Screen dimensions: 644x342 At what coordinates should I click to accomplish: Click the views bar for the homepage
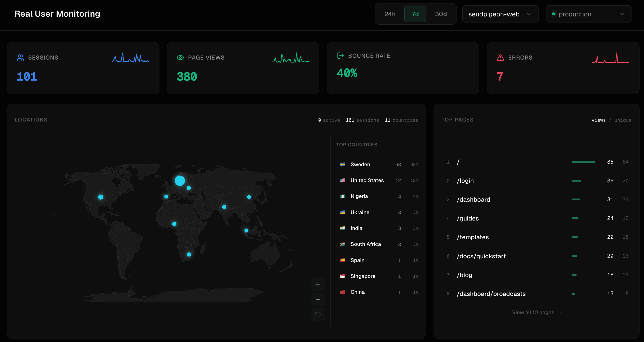(x=583, y=162)
